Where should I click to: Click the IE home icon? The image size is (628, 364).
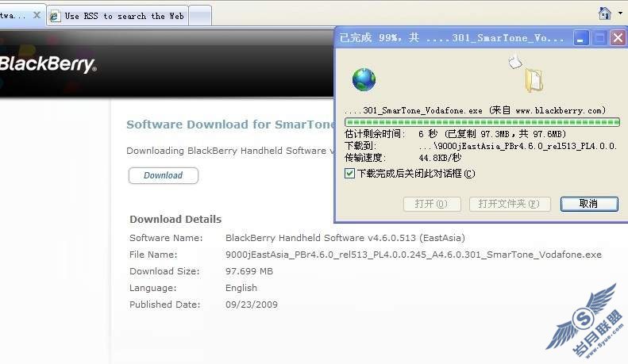pos(604,13)
